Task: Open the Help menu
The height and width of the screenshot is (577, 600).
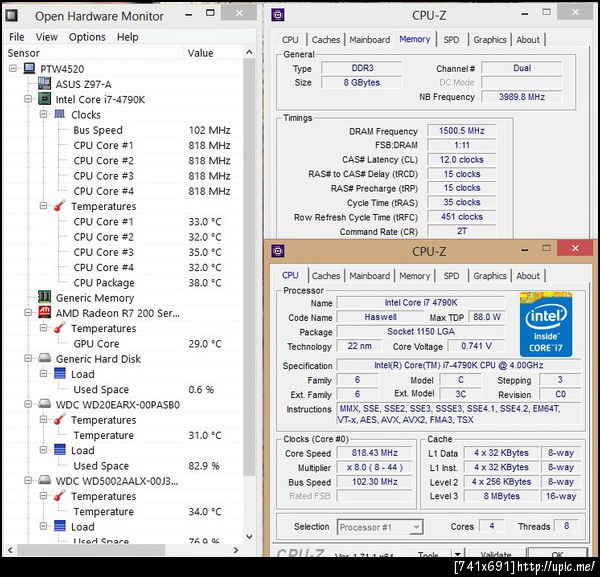Action: 127,37
